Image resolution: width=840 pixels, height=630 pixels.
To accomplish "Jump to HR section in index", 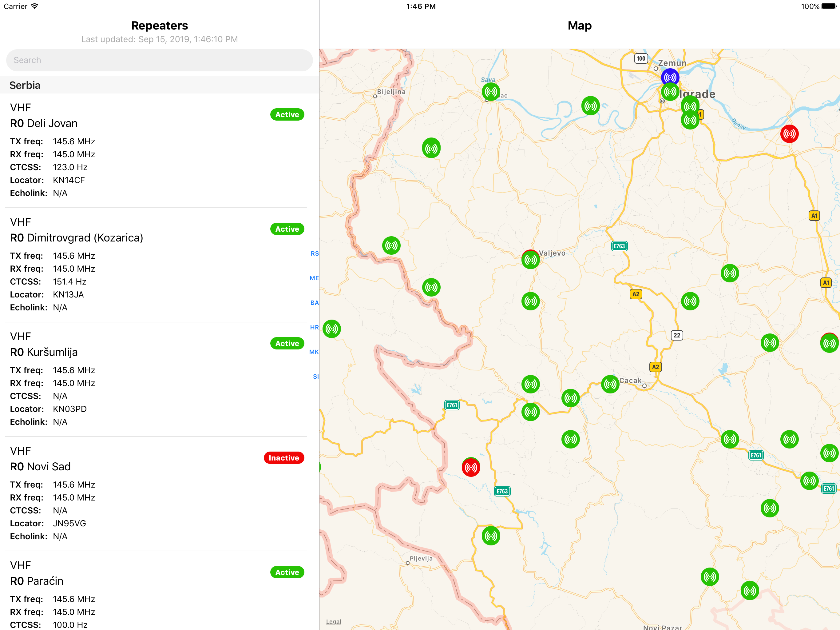I will [315, 327].
